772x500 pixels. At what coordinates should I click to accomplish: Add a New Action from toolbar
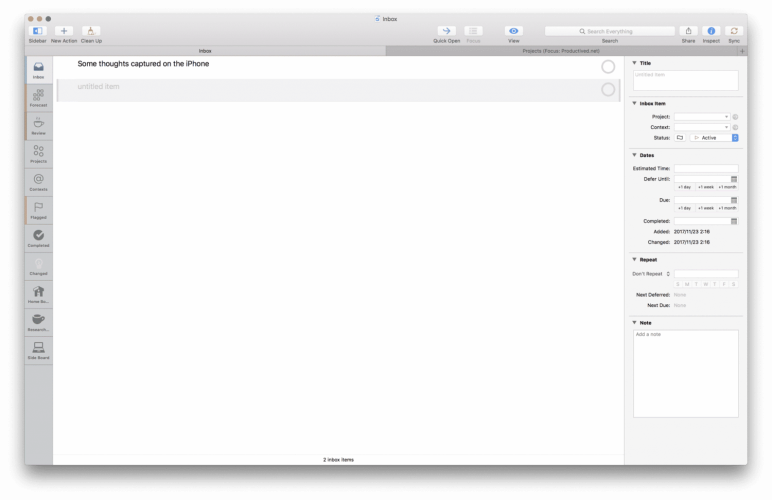(64, 31)
